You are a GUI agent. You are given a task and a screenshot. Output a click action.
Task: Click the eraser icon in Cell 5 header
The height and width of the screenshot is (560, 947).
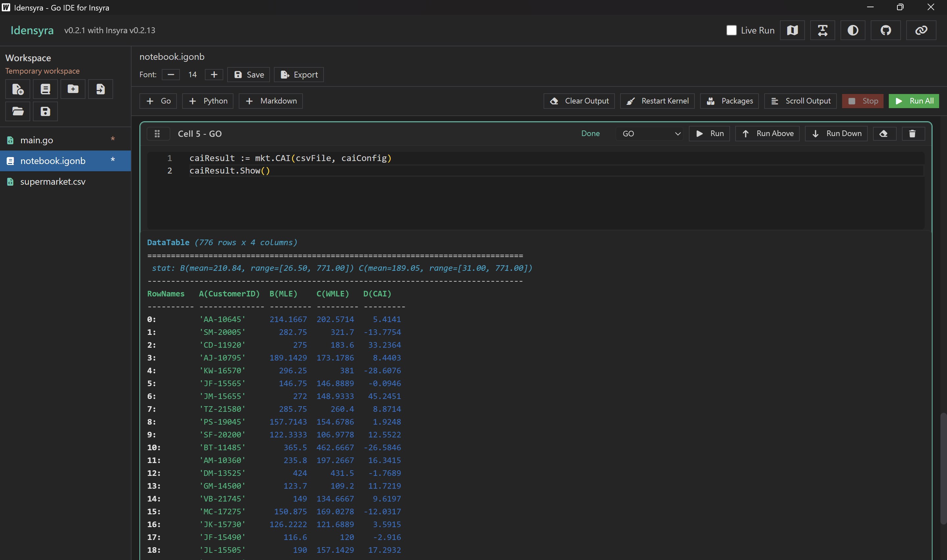(x=883, y=133)
